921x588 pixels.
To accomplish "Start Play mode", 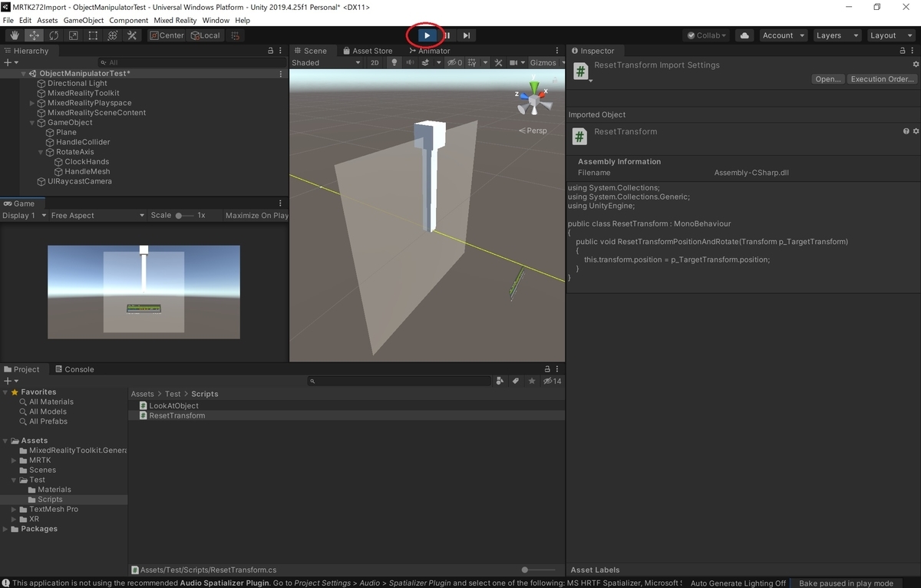I will [x=427, y=35].
